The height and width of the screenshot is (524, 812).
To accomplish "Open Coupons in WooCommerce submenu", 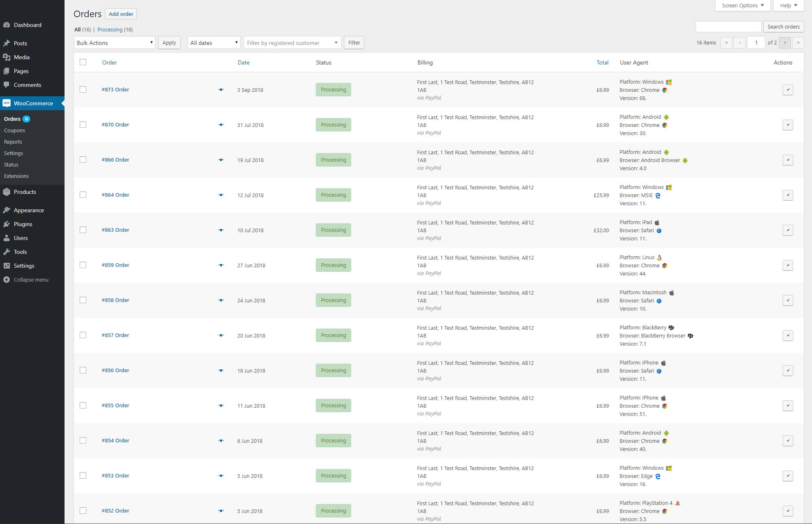I will click(15, 130).
